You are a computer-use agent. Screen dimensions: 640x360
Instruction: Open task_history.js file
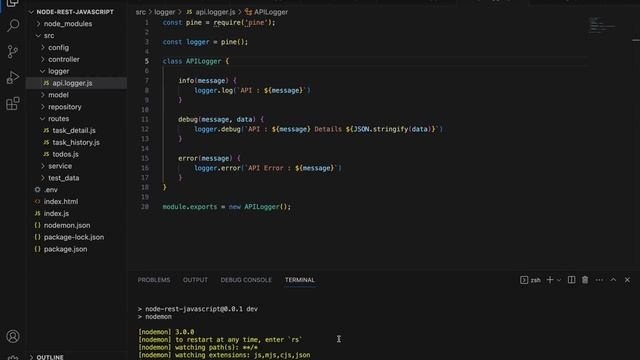tap(76, 142)
